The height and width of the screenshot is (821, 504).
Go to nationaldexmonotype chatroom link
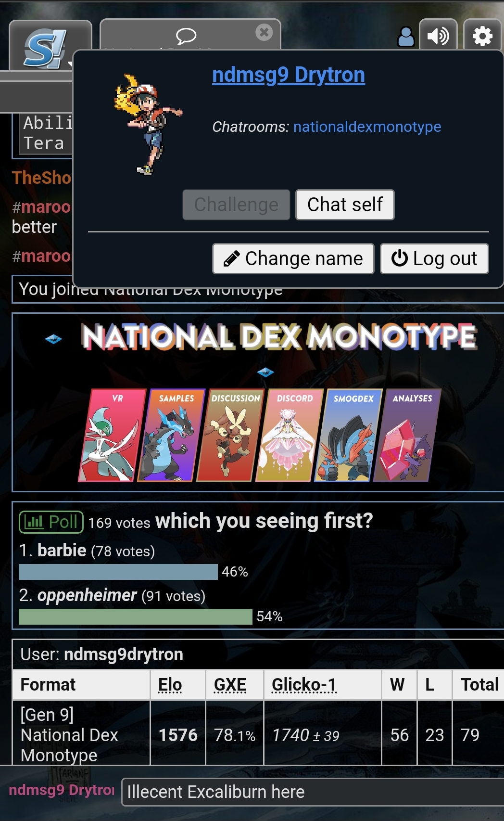coord(367,127)
